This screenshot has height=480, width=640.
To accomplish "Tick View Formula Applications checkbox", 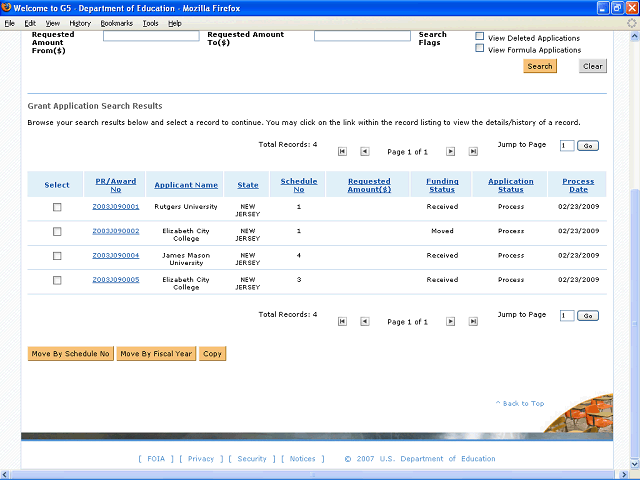I will pos(480,48).
